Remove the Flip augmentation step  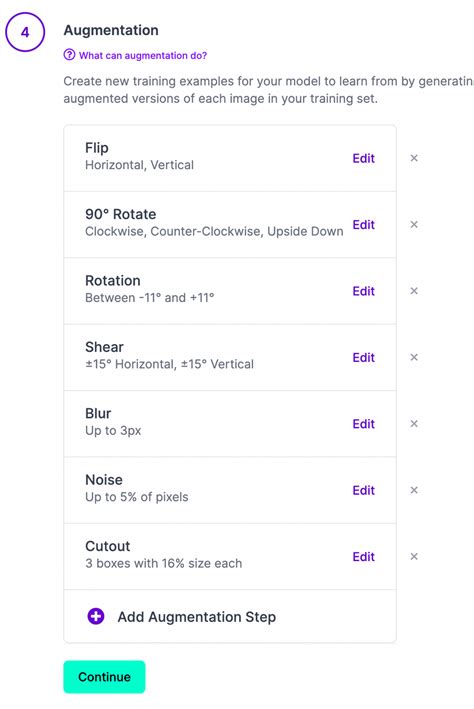click(414, 158)
